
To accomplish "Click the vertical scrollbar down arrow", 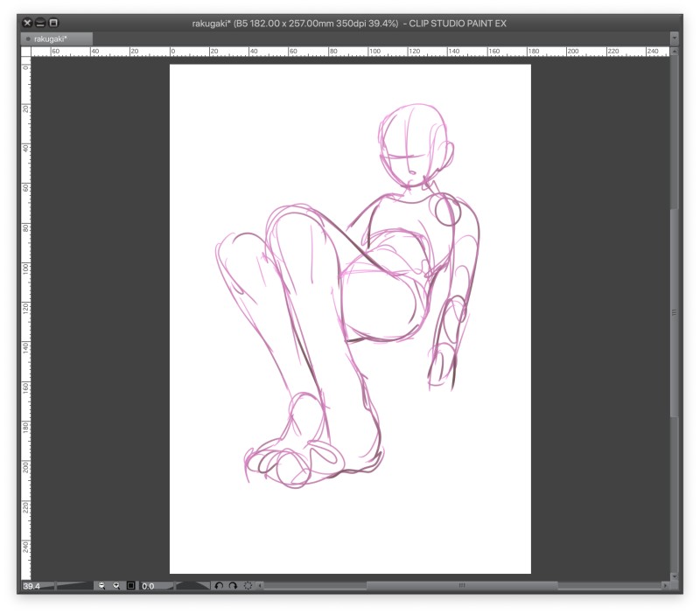I will click(x=674, y=575).
